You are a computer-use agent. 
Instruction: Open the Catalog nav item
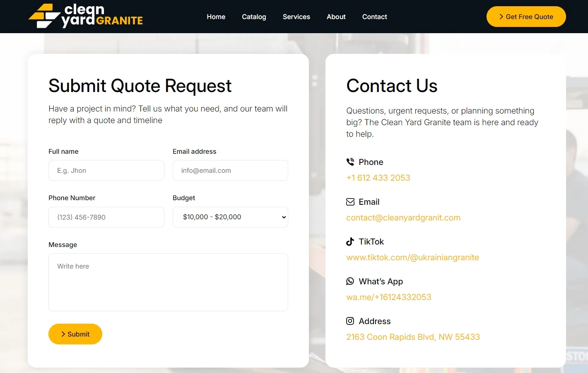(254, 17)
